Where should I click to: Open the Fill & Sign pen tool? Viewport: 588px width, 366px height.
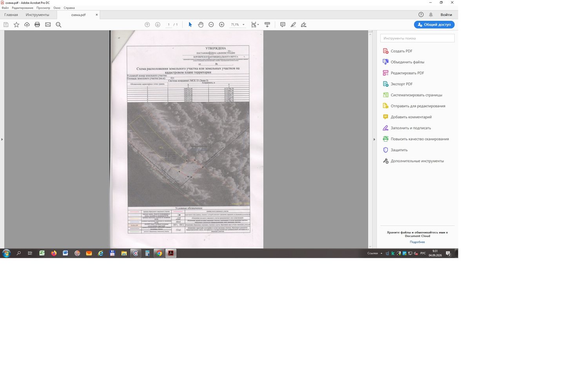point(304,25)
